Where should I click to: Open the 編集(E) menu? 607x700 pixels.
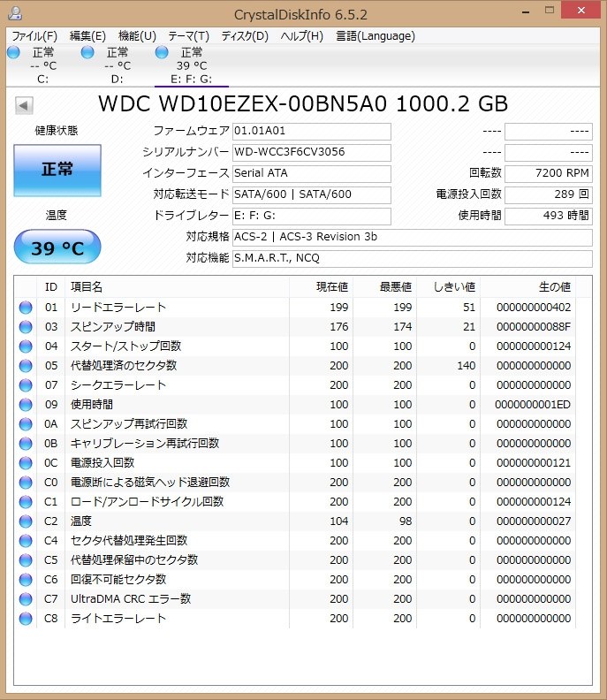tap(87, 36)
